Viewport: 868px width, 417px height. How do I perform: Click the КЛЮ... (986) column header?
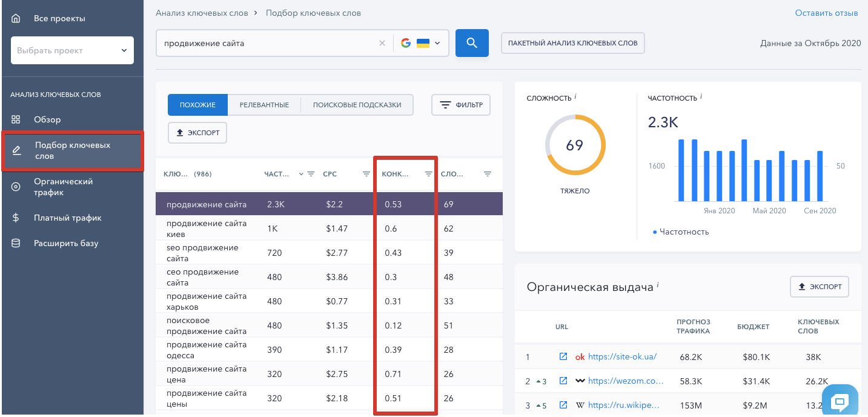[188, 174]
